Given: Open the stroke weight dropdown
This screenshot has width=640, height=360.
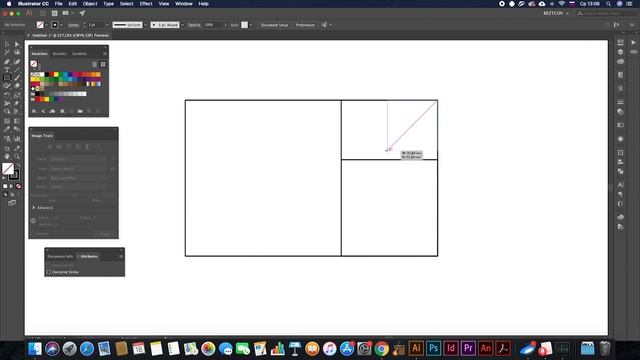Looking at the screenshot, I should pyautogui.click(x=107, y=25).
